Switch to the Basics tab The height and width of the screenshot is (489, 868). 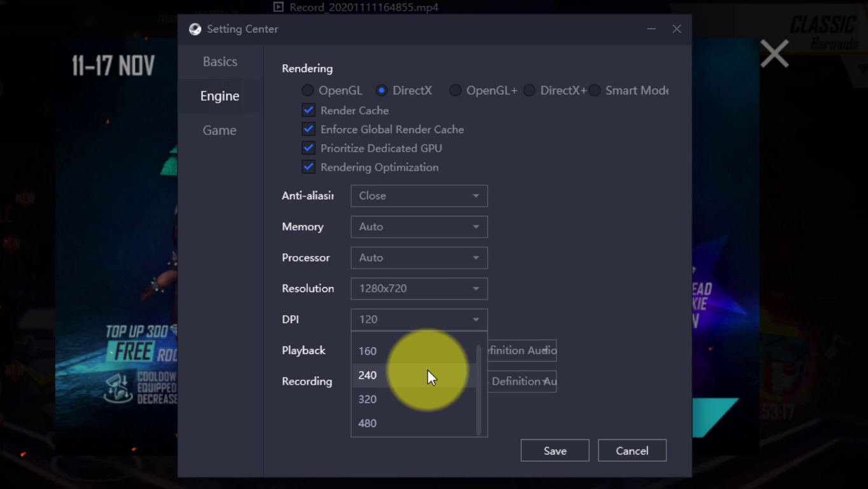pos(220,62)
